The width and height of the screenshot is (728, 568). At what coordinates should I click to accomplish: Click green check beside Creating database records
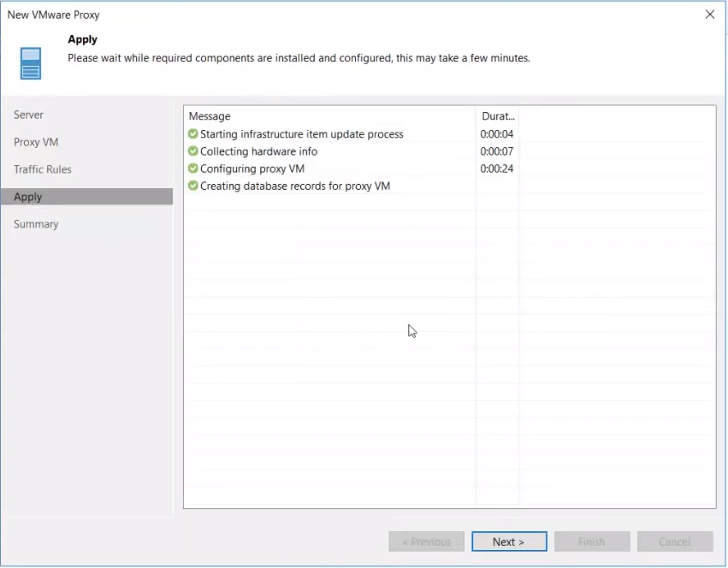click(193, 186)
